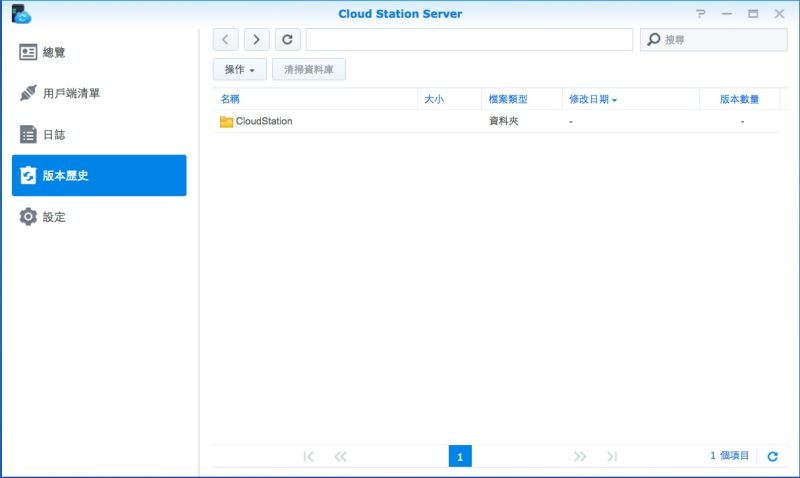Open the 操作 dropdown menu
800x478 pixels.
(240, 70)
